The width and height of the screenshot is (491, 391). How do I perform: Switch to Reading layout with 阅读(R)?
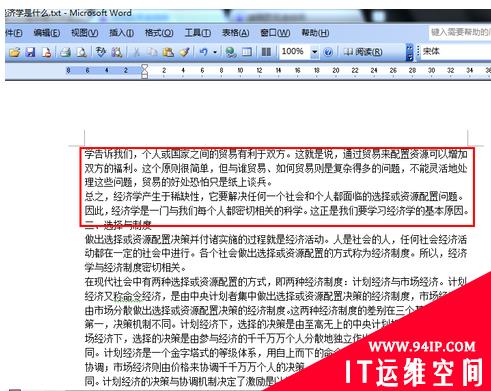point(363,52)
